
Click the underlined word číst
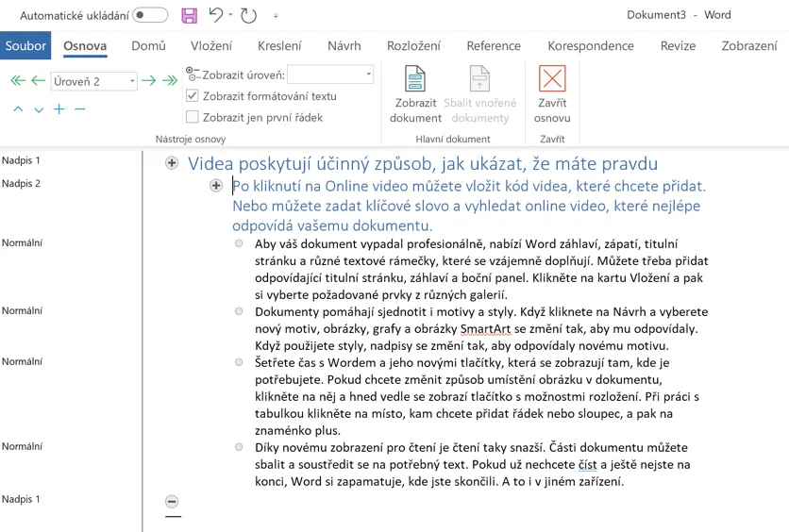587,465
